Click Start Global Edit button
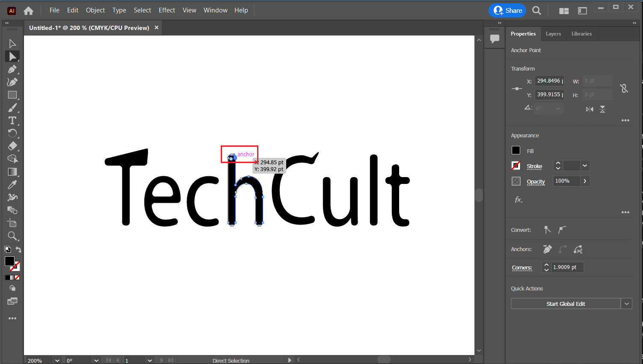 click(x=566, y=304)
